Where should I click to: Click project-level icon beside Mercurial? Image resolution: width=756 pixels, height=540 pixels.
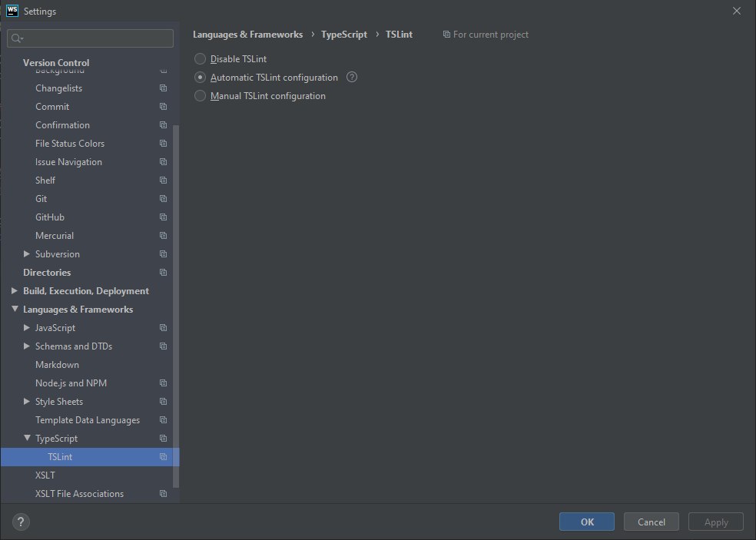pos(164,236)
